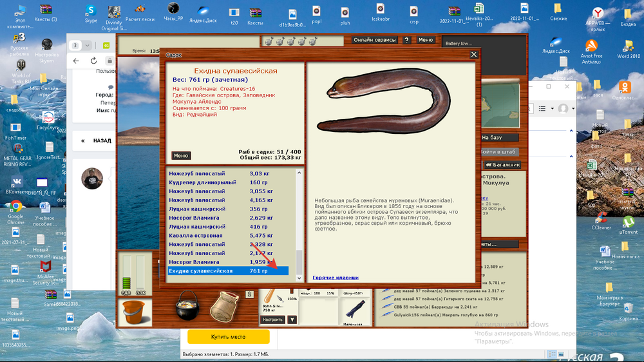Click the yellow Купить место button
Image resolution: width=644 pixels, height=362 pixels.
coord(229,337)
